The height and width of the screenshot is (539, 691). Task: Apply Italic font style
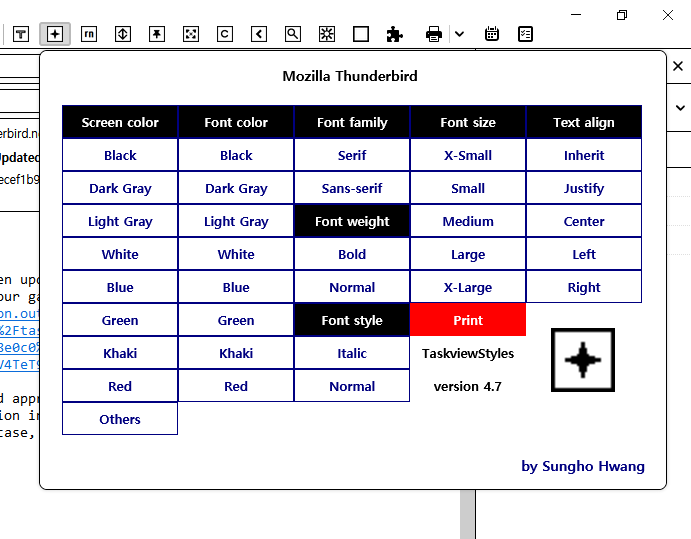(352, 353)
